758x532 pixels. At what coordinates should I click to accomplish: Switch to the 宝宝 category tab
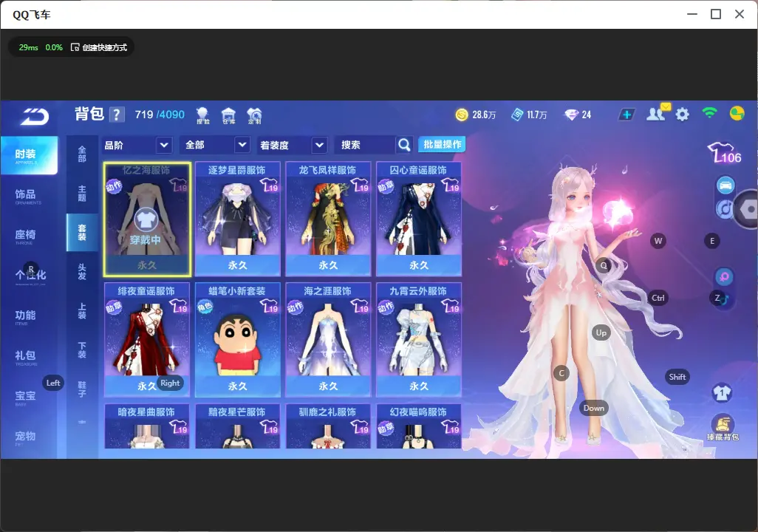tap(27, 397)
